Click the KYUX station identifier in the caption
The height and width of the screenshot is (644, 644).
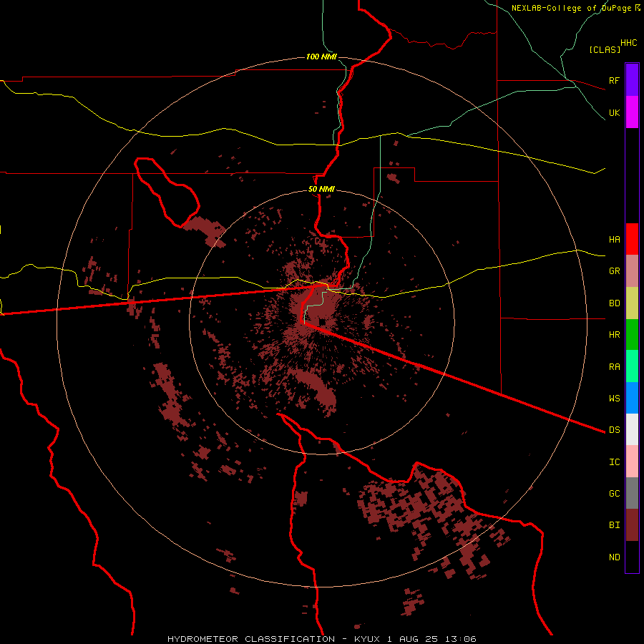(366, 639)
